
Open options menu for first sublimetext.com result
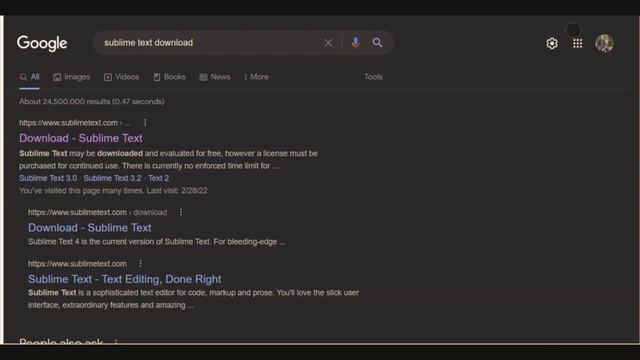coord(145,122)
